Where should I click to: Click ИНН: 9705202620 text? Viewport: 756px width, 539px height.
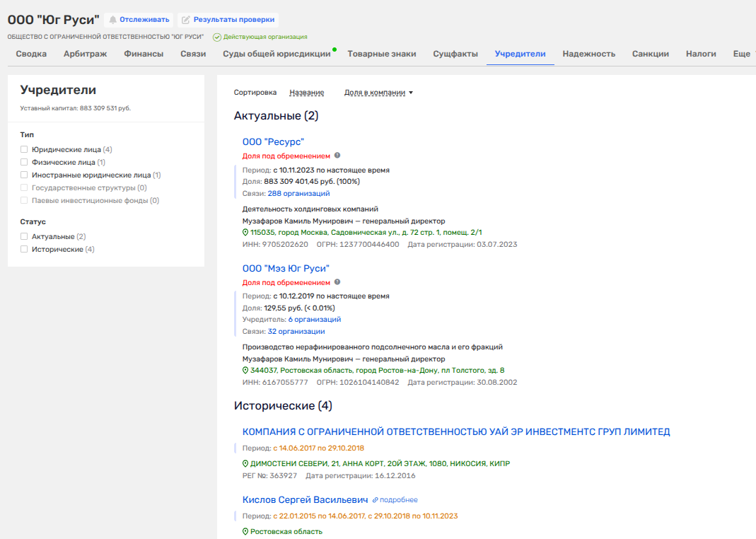pyautogui.click(x=275, y=245)
